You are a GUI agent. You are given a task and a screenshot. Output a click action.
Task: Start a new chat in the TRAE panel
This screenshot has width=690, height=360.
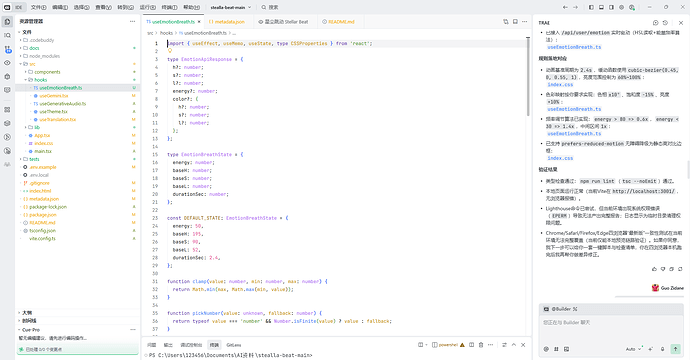(656, 22)
